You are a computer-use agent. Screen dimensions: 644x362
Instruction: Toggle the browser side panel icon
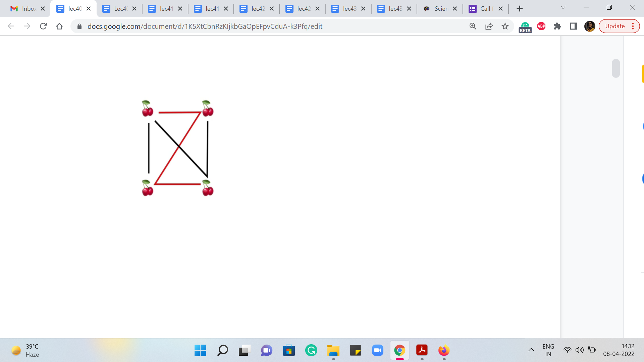[x=574, y=26]
